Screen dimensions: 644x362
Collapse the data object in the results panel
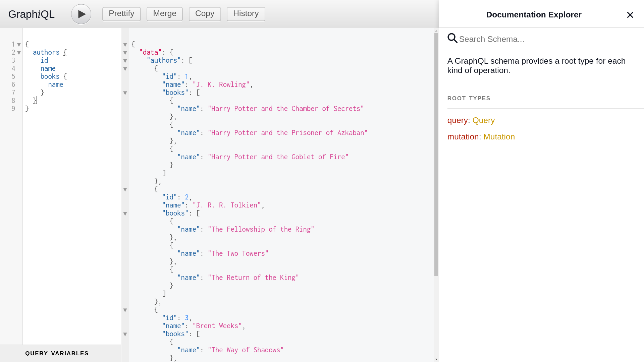[125, 53]
